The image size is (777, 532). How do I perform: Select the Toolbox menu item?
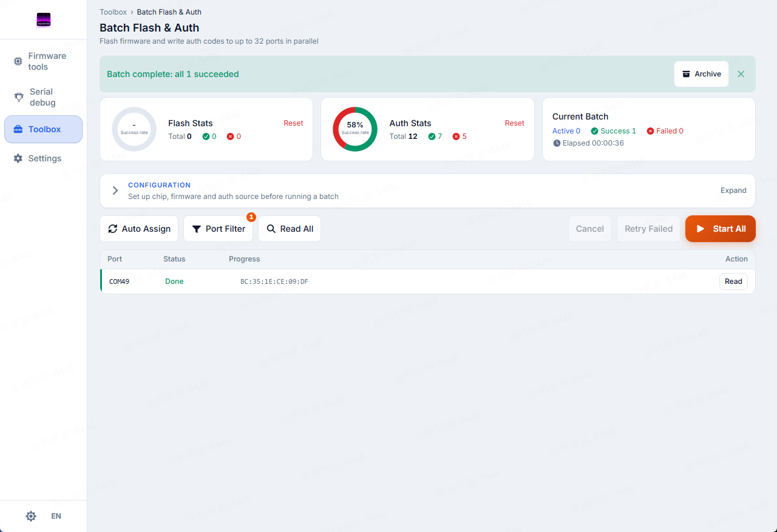[43, 129]
